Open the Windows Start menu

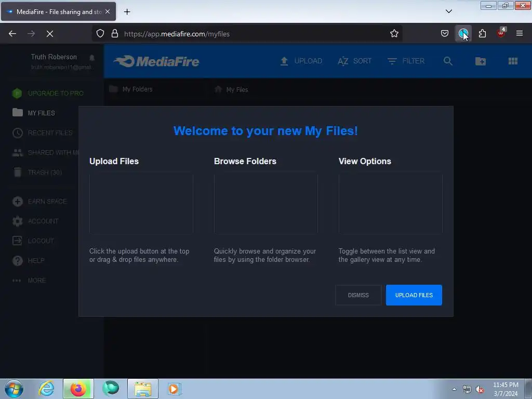point(14,389)
